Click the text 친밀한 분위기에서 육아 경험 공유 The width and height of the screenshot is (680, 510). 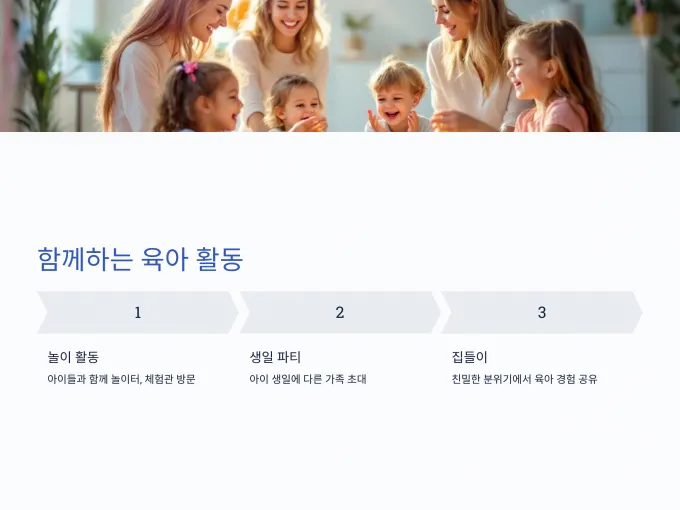tap(524, 379)
